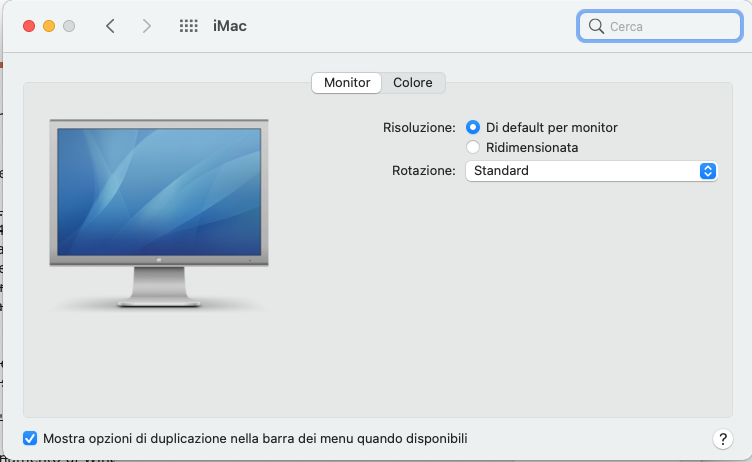Go forward with the right chevron
Screen dimensions: 752x462
click(147, 26)
